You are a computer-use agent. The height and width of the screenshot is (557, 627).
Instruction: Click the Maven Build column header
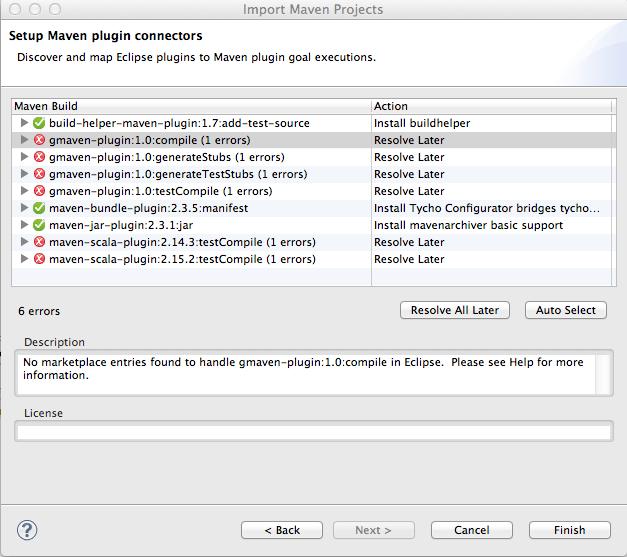(x=192, y=106)
